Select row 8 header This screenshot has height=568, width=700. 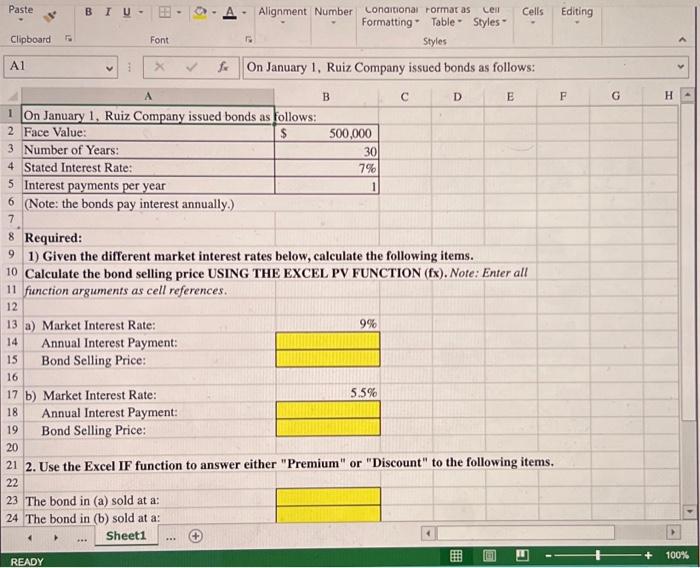coord(11,237)
